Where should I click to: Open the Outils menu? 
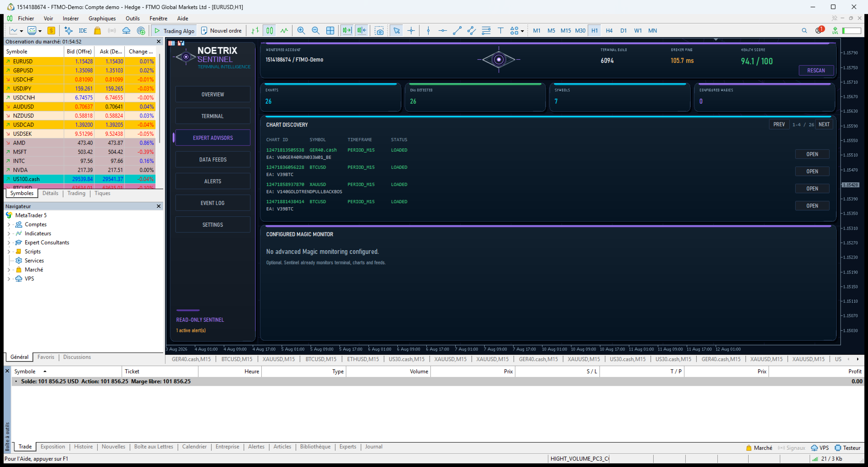point(132,19)
